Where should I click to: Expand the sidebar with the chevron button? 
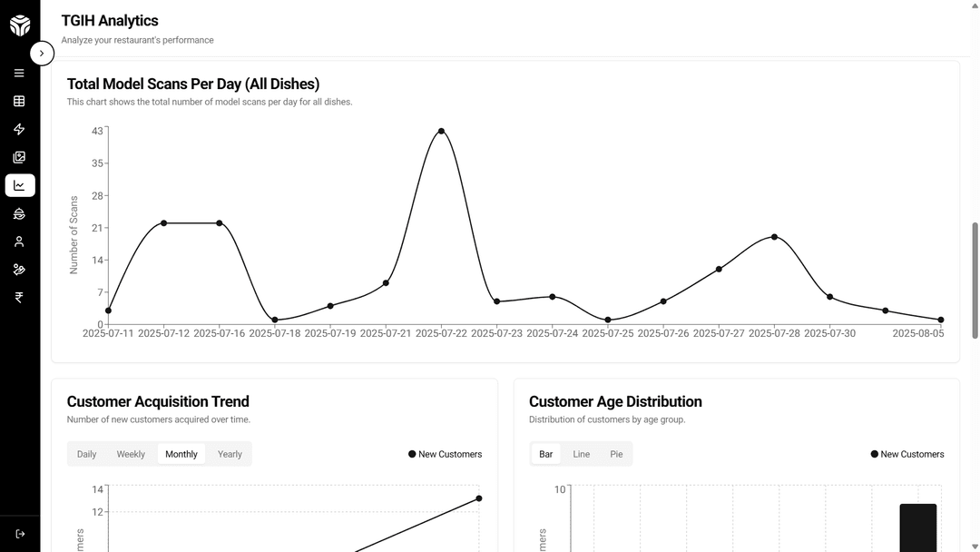(x=42, y=54)
